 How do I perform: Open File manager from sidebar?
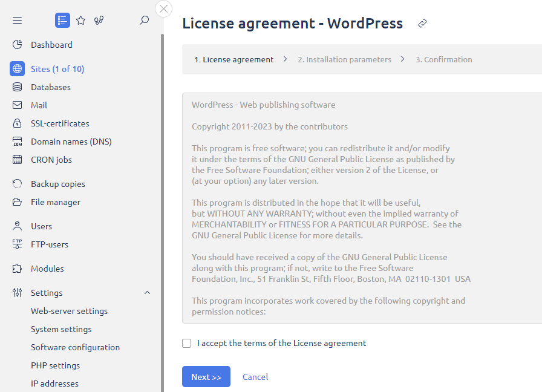(56, 202)
